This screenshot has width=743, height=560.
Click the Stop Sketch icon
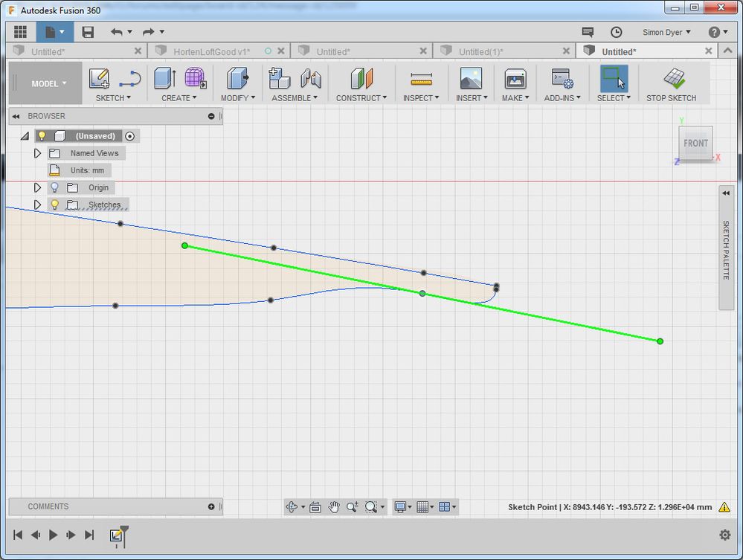(674, 79)
